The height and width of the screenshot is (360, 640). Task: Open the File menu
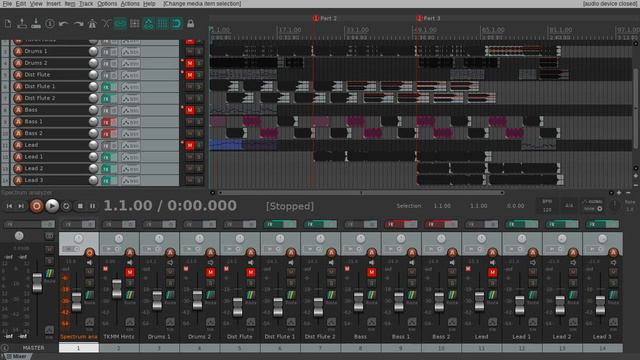coord(7,4)
